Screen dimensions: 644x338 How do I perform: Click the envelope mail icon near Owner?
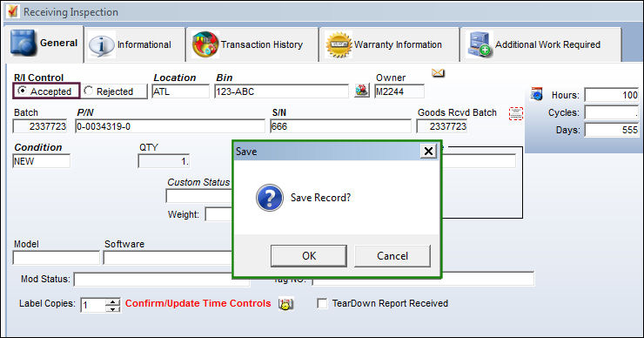pyautogui.click(x=439, y=73)
